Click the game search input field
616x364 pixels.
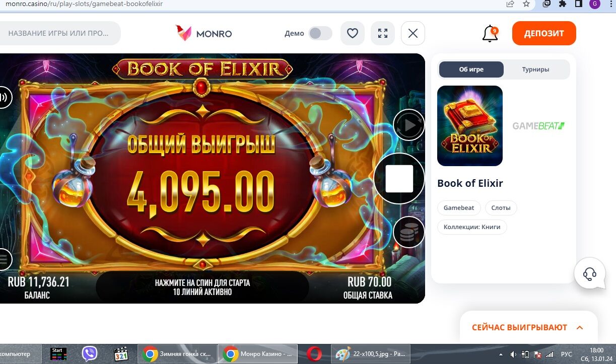59,33
